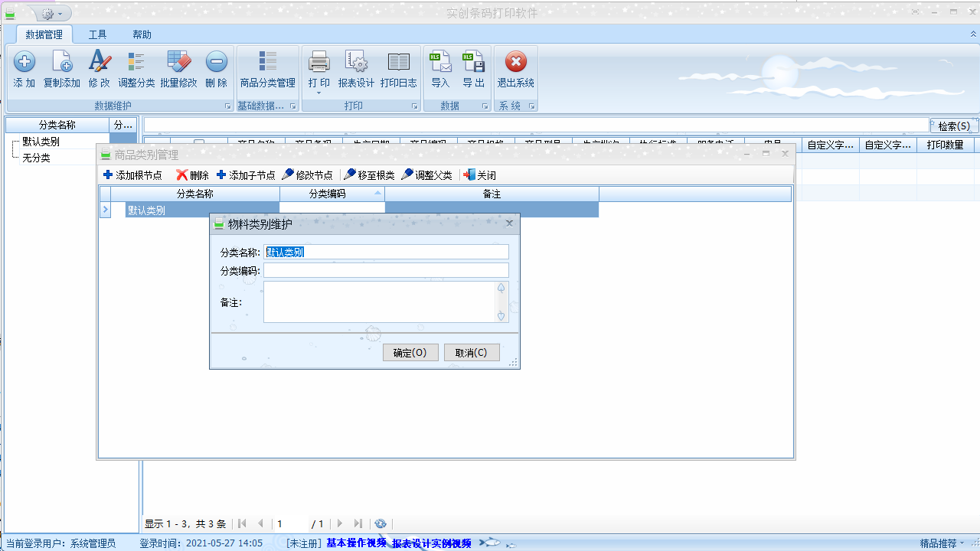Expand the 打印 dropdown arrow
980x551 pixels.
coord(318,93)
